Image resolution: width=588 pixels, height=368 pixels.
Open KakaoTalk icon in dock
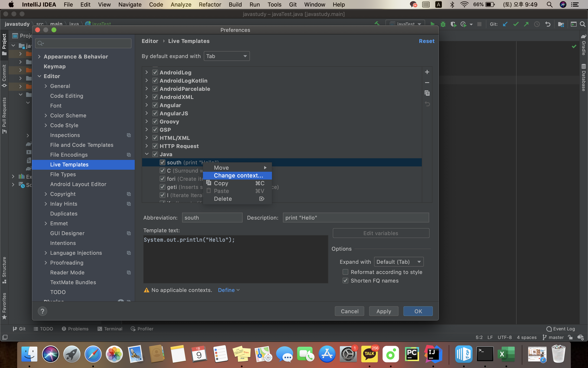369,354
